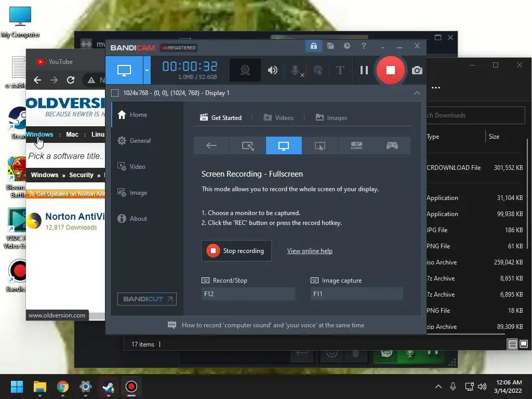Click the Security breadcrumb on oldversion site

coord(81,175)
